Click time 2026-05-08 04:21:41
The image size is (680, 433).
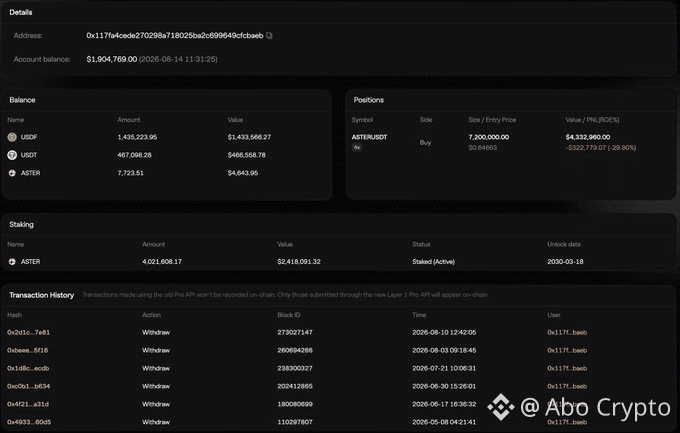point(444,422)
